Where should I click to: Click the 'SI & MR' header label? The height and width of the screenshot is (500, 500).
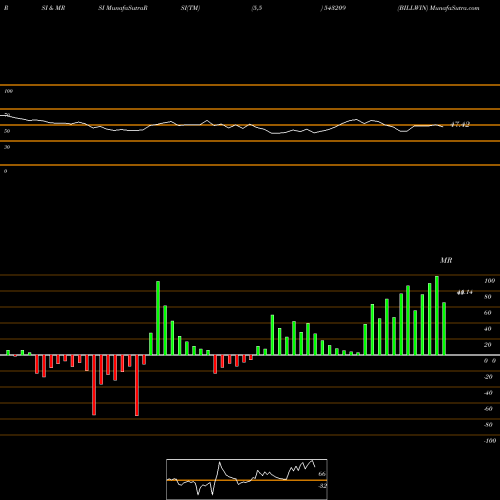pos(53,8)
